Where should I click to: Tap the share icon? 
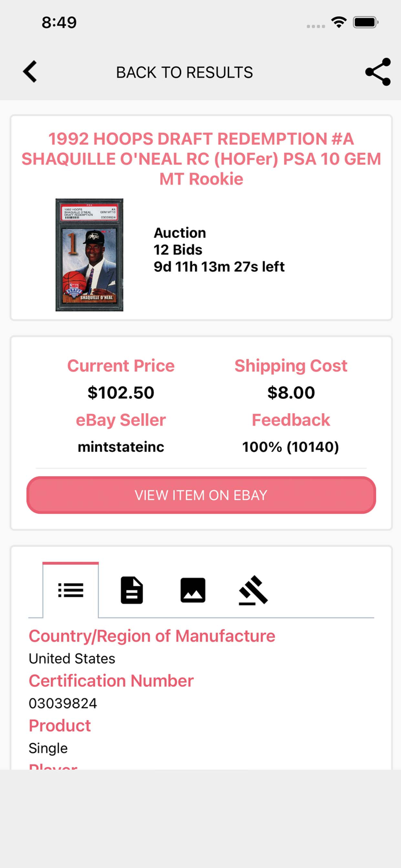(377, 72)
